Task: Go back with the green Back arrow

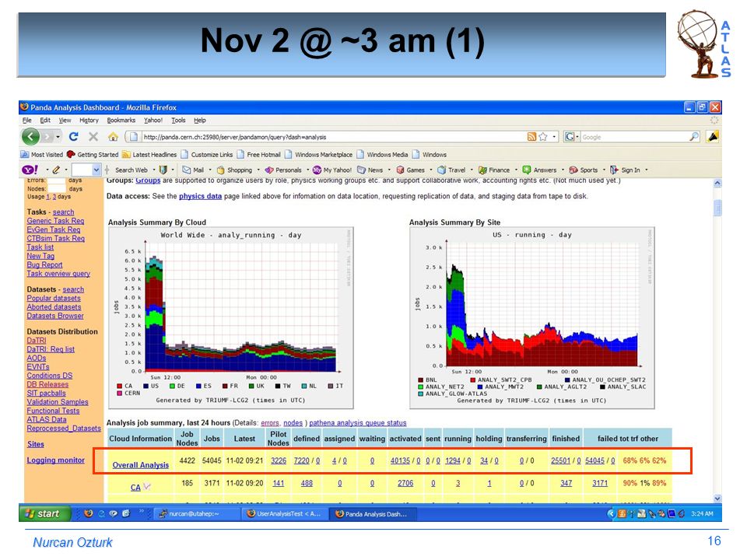Action: (30, 137)
